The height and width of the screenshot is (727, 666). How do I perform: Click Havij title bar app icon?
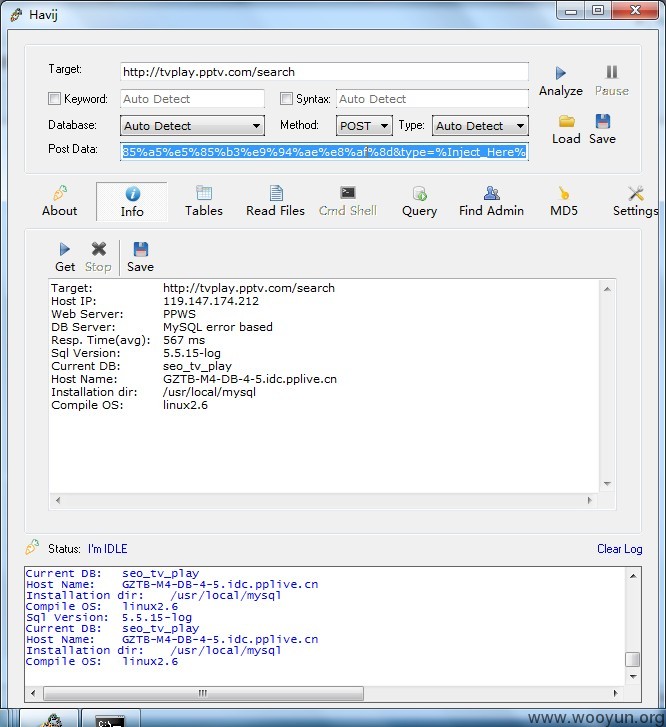point(16,15)
